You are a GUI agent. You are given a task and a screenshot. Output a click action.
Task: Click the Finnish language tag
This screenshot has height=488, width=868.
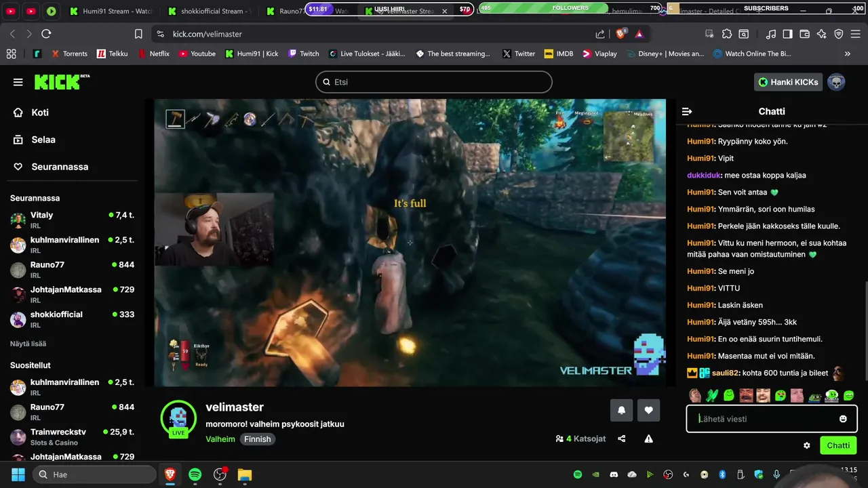[x=258, y=439]
